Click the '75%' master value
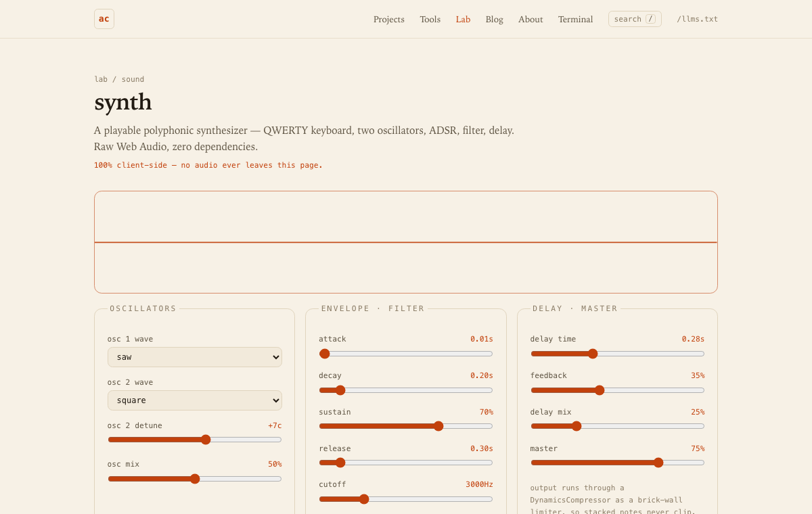 click(x=698, y=448)
